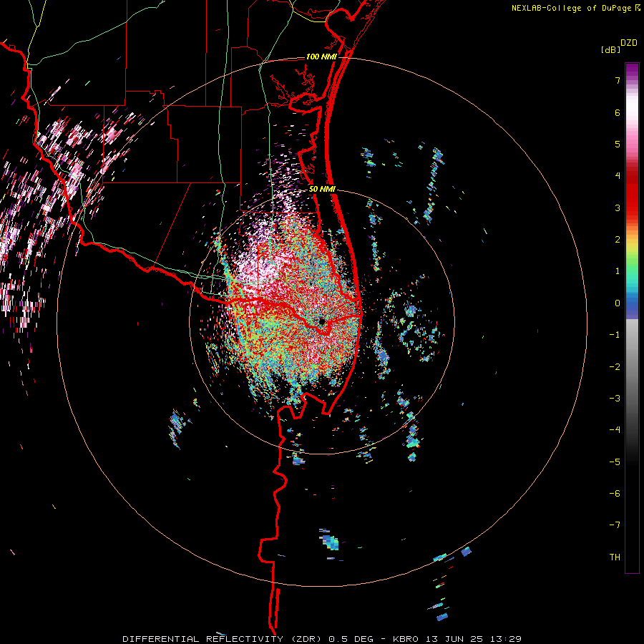This screenshot has width=644, height=644.
Task: Click the DZD legend title
Action: pos(629,43)
